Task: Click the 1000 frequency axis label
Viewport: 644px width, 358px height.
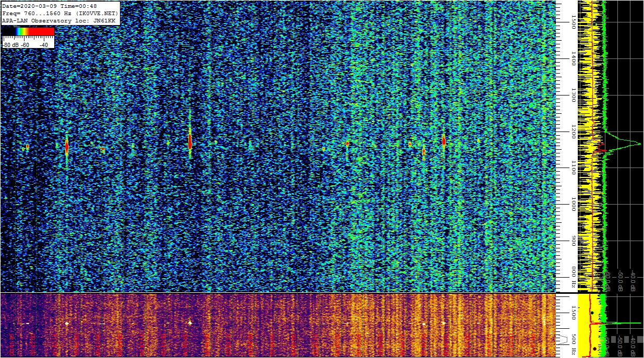Action: [574, 205]
